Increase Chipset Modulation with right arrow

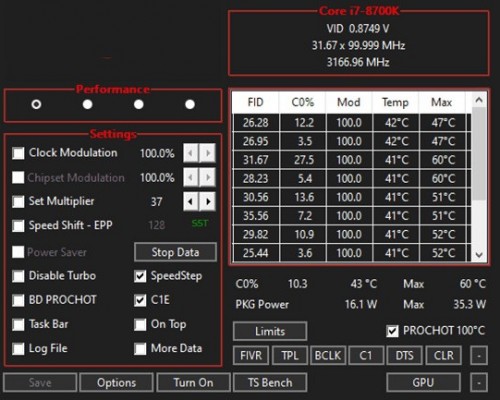click(x=208, y=177)
